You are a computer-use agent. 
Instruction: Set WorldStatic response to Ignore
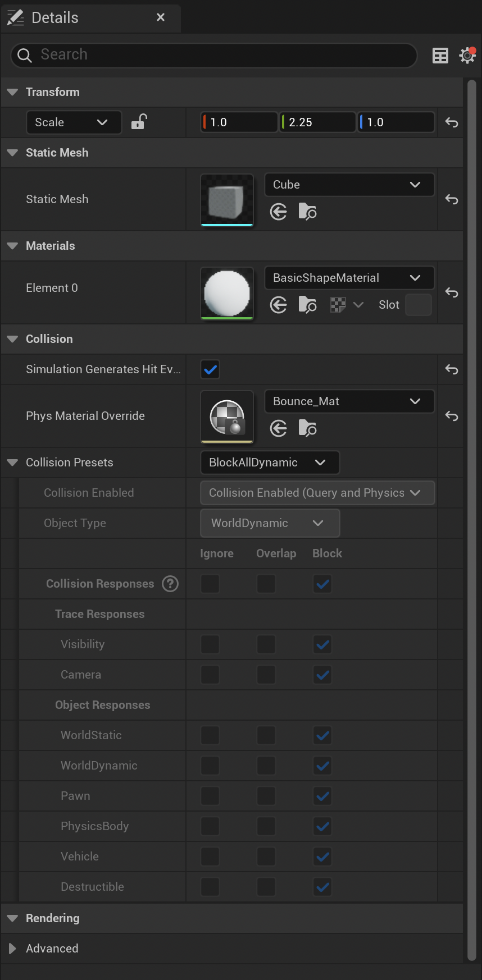(x=210, y=735)
